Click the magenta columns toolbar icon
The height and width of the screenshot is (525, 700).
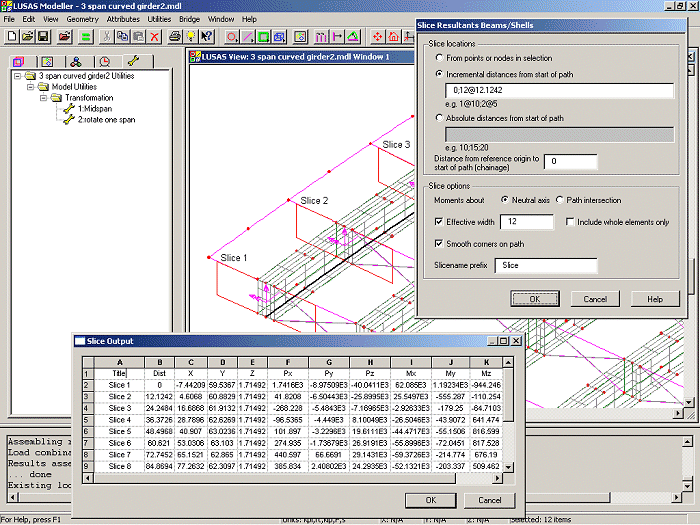click(321, 37)
